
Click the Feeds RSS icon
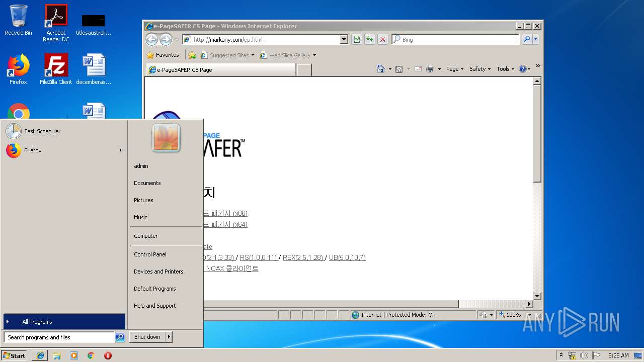(x=399, y=69)
